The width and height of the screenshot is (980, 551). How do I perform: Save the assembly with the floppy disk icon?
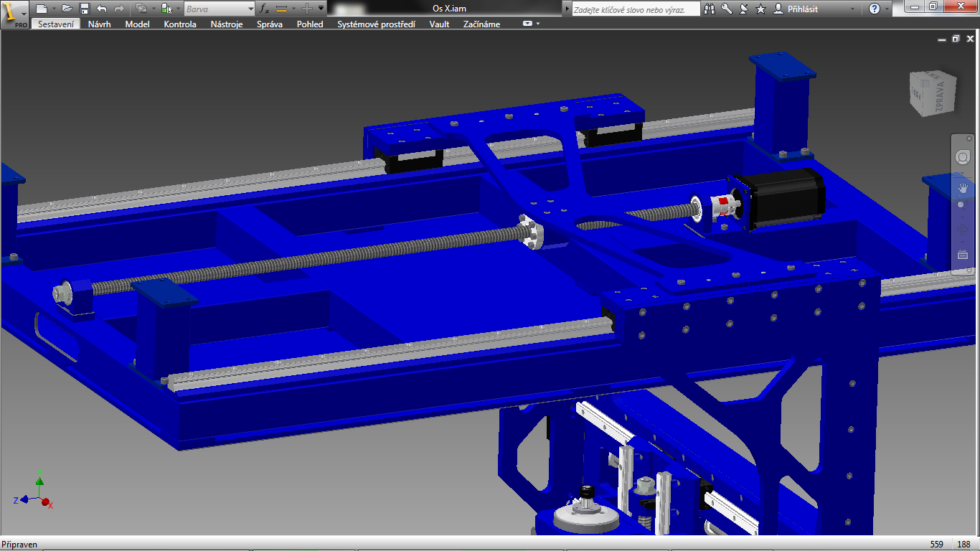[84, 9]
